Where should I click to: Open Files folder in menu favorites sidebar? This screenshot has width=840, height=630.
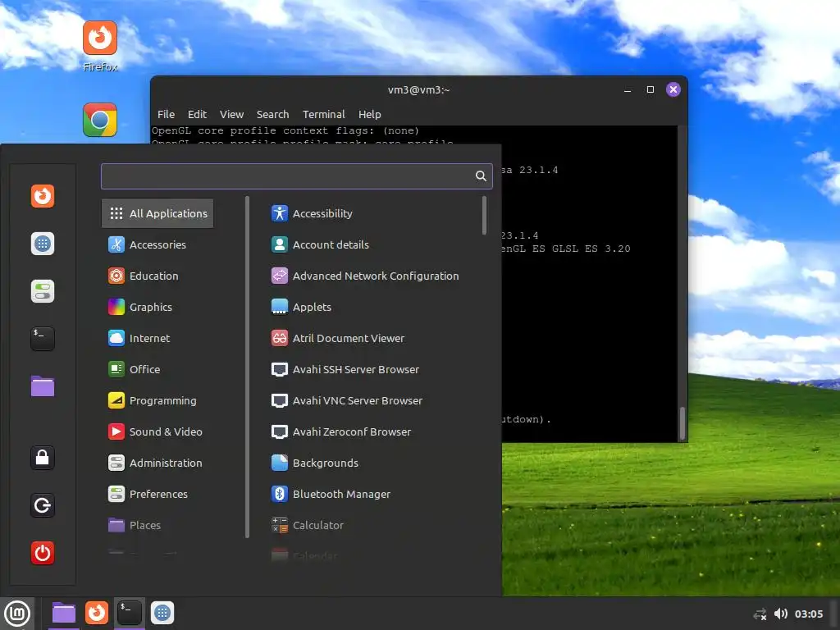(43, 386)
